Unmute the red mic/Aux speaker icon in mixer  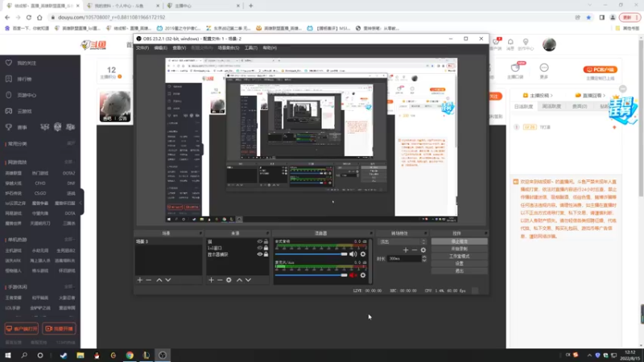click(x=353, y=275)
